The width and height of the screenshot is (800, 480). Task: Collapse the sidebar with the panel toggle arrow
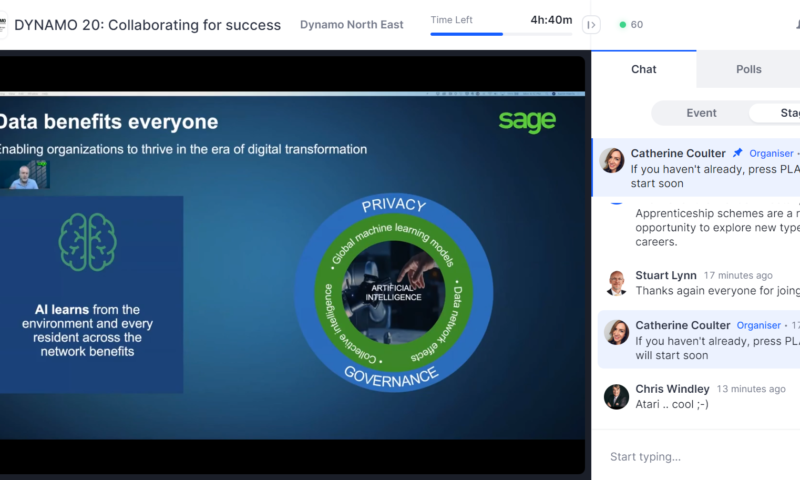point(591,25)
